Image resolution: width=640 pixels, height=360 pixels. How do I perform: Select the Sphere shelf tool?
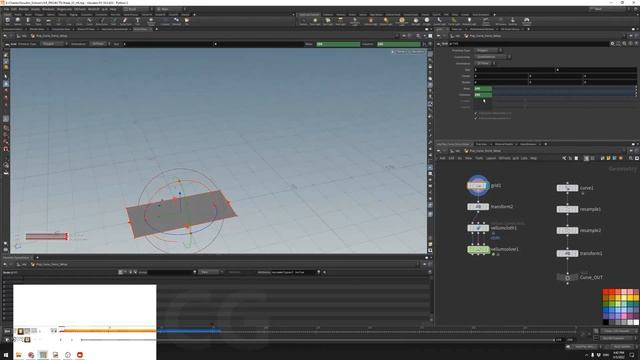click(x=18, y=21)
